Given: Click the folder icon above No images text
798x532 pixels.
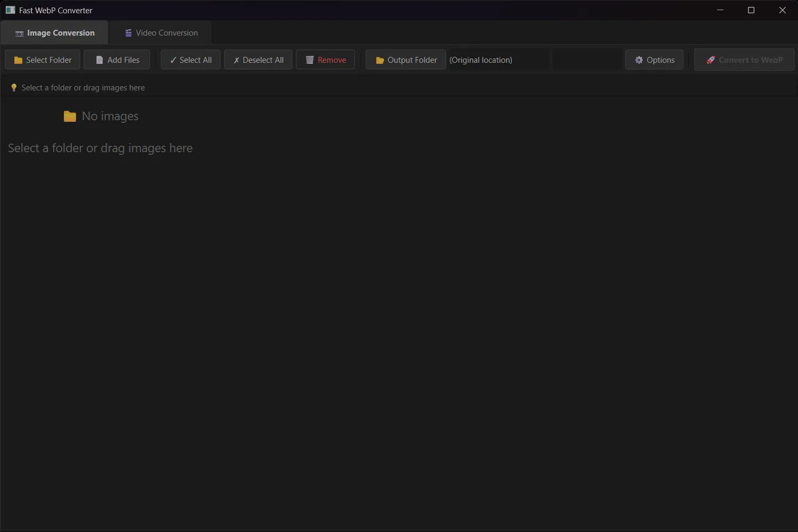Looking at the screenshot, I should click(69, 116).
